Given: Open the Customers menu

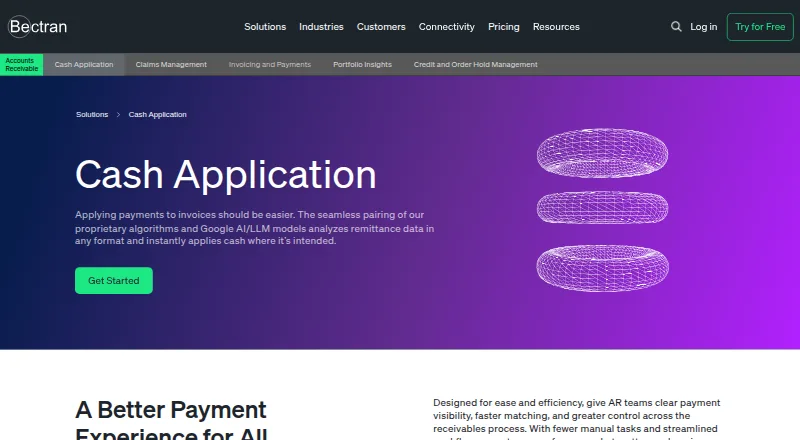Looking at the screenshot, I should [381, 27].
